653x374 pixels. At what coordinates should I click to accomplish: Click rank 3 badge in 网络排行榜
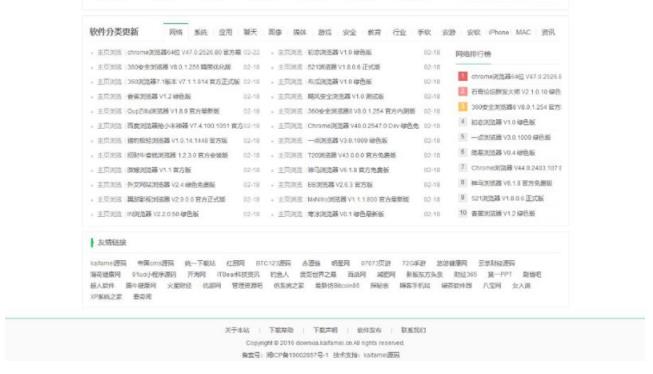(462, 107)
